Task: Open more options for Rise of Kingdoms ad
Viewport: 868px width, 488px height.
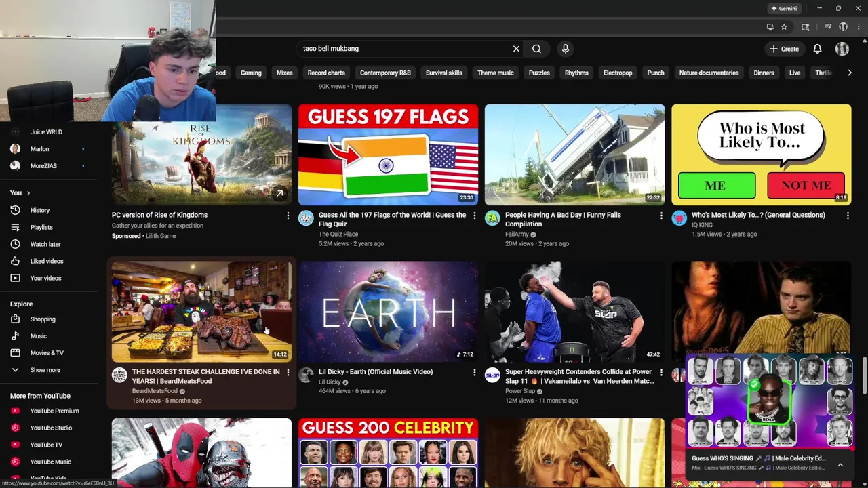Action: pos(288,216)
